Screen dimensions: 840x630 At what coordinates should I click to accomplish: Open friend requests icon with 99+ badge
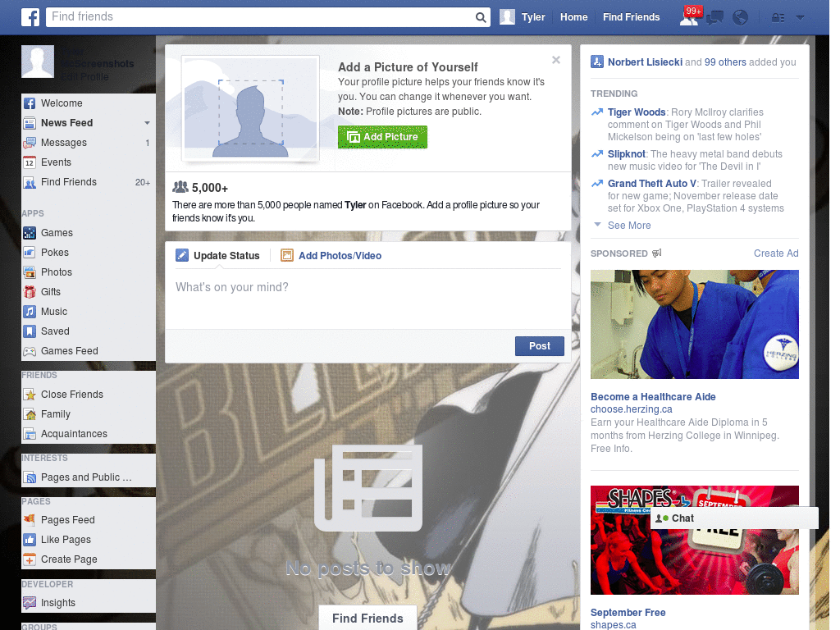pyautogui.click(x=689, y=17)
